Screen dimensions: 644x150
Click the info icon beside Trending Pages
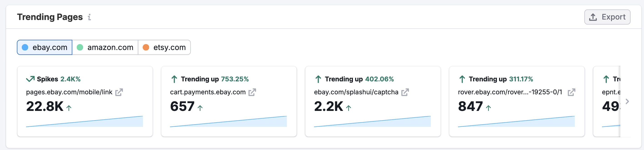coord(90,17)
